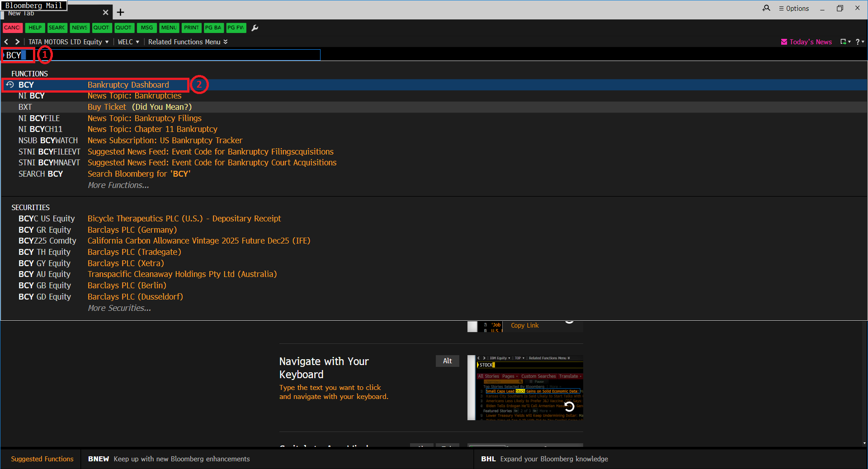The width and height of the screenshot is (868, 469).
Task: Close the New Tab tab
Action: click(105, 12)
